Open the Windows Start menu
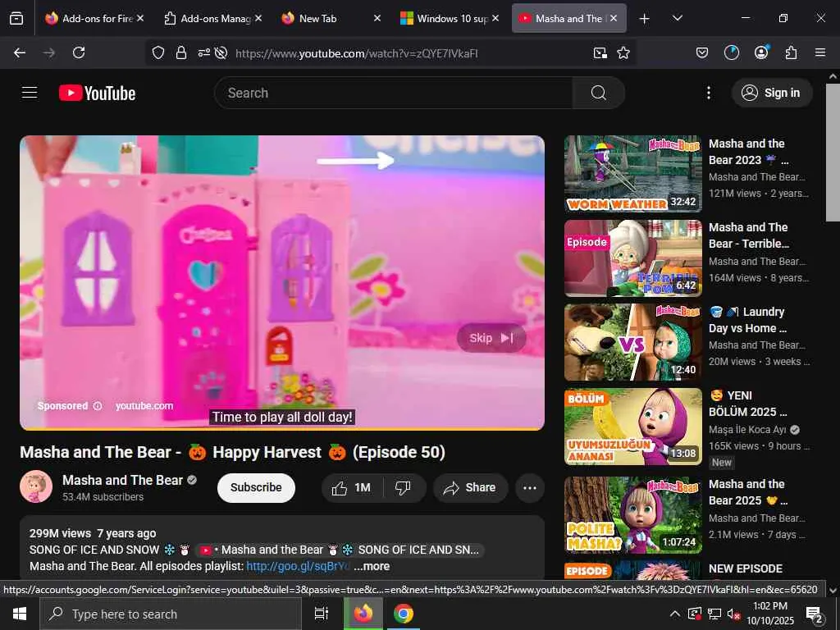The height and width of the screenshot is (630, 840). [20, 614]
